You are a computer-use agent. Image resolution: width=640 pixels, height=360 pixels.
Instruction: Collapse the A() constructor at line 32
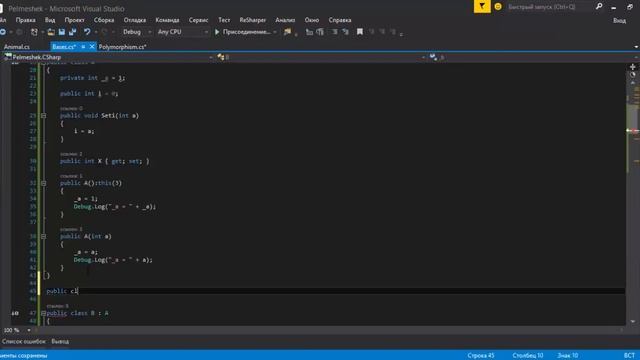44,183
